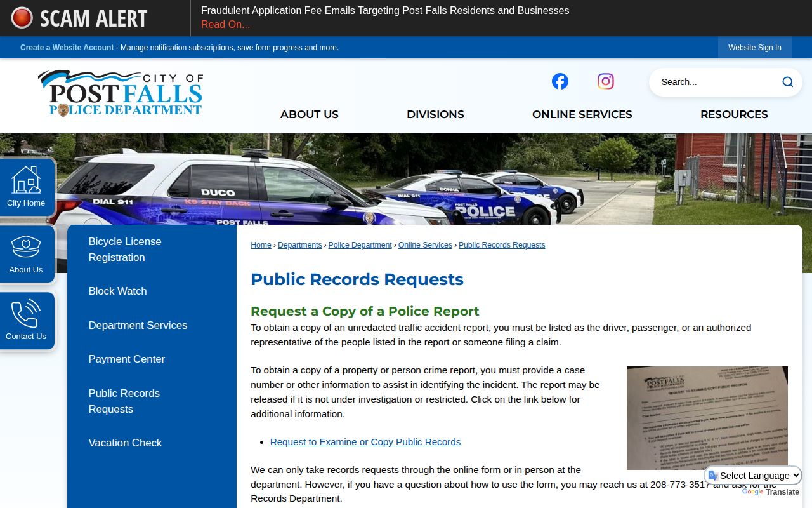Screen dimensions: 812x508
Task: Click the fraudulent application fee alert headline
Action: tap(385, 10)
